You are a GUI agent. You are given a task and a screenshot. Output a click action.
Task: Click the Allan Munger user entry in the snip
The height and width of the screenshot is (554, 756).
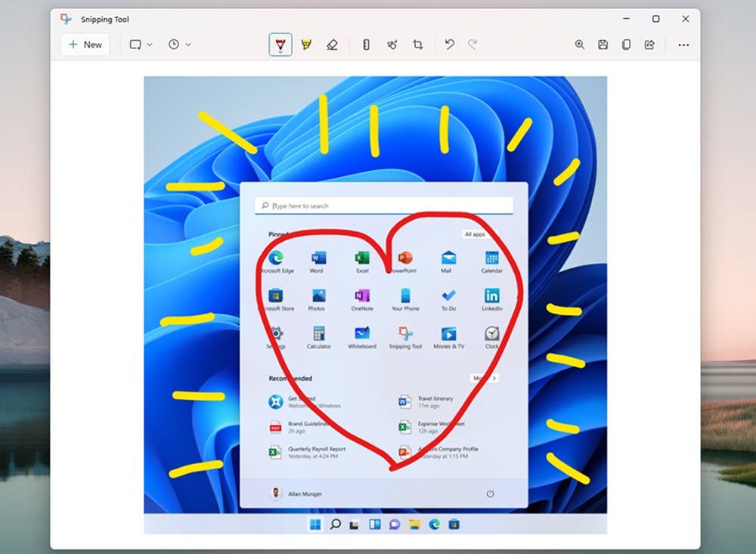pyautogui.click(x=295, y=494)
